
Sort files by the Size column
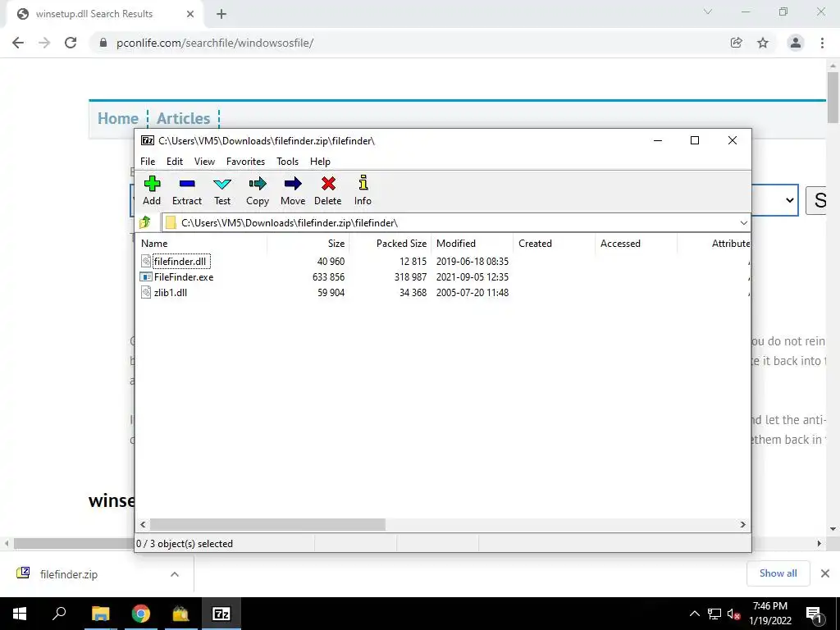(x=308, y=243)
